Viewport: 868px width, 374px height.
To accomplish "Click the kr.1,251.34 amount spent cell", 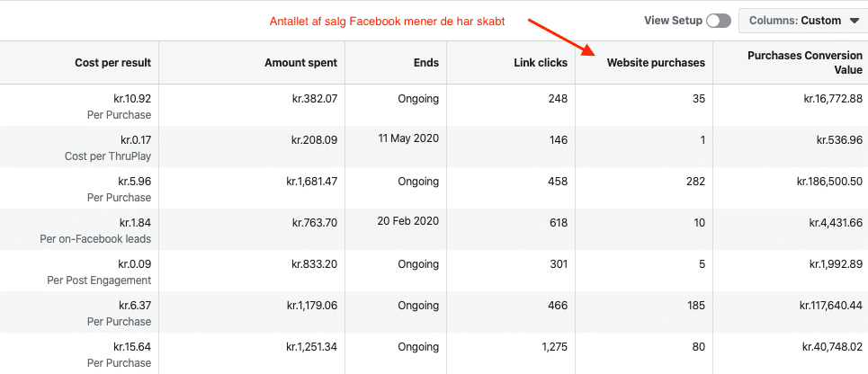I will tap(311, 347).
